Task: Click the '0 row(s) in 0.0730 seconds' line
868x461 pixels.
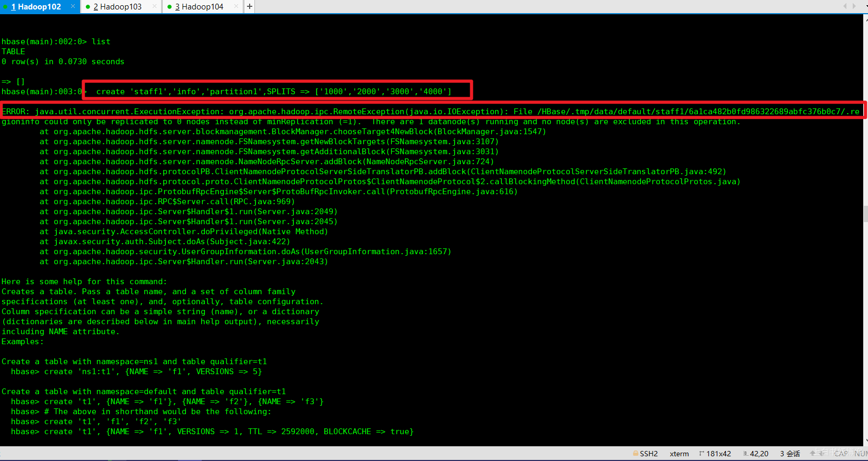Action: (63, 62)
